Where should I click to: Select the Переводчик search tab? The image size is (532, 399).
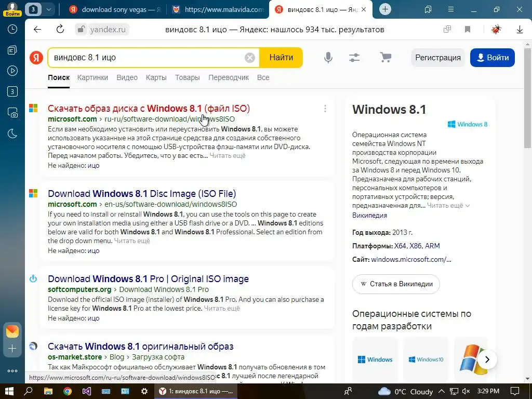229,77
